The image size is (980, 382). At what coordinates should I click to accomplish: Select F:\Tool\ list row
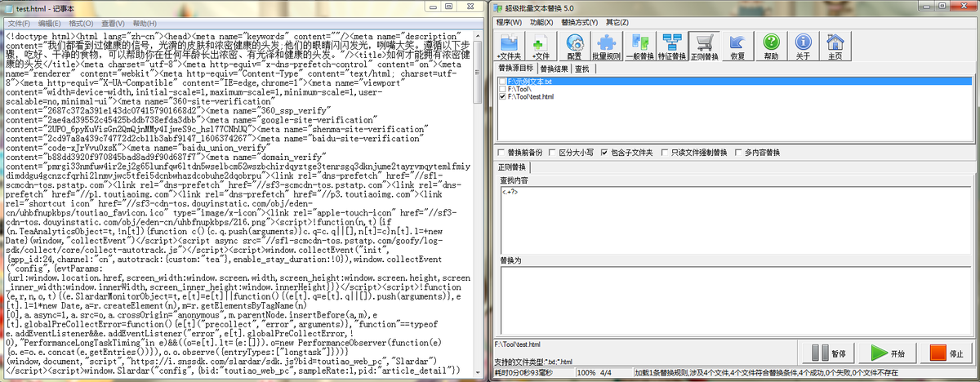pos(734,89)
